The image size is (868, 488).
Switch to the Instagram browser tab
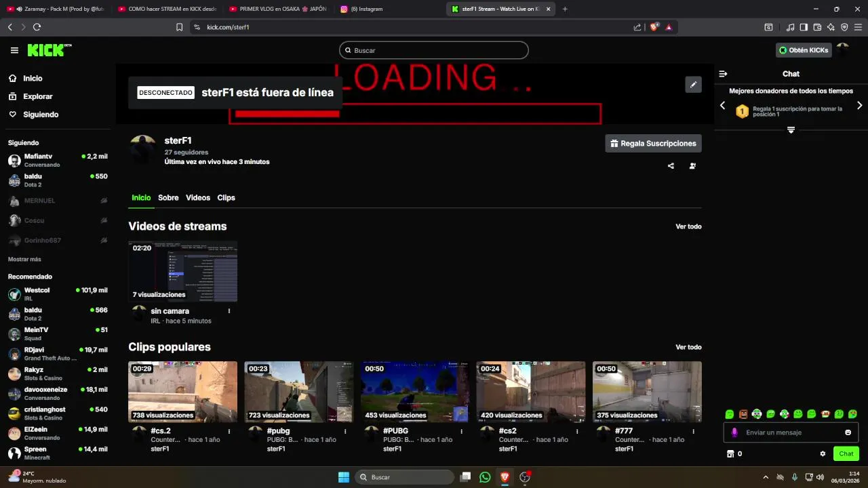click(x=387, y=9)
